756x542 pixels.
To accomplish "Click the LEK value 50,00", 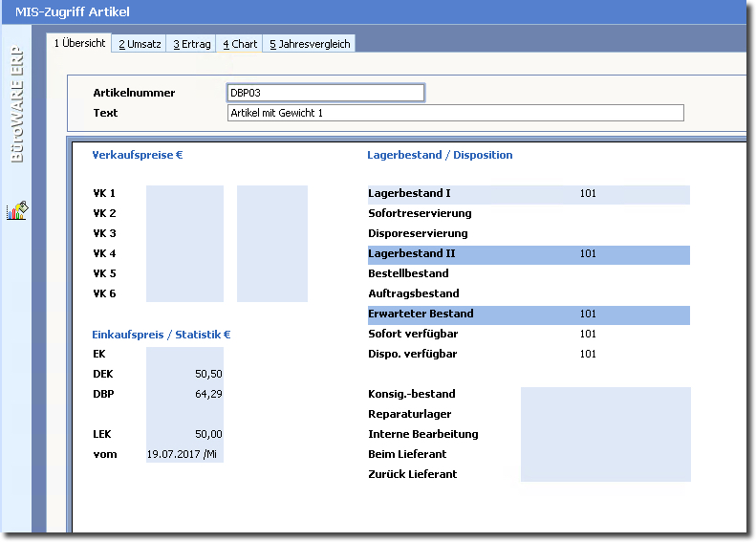I will (207, 434).
